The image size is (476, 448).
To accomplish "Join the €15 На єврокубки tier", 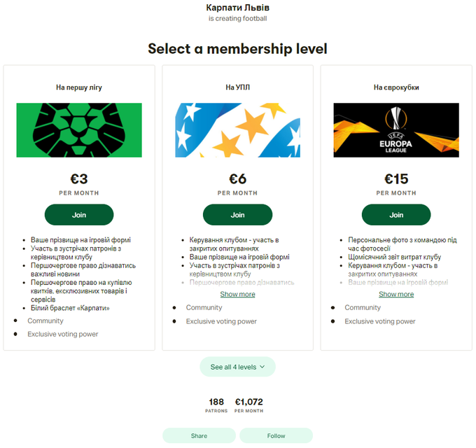I will pos(396,215).
